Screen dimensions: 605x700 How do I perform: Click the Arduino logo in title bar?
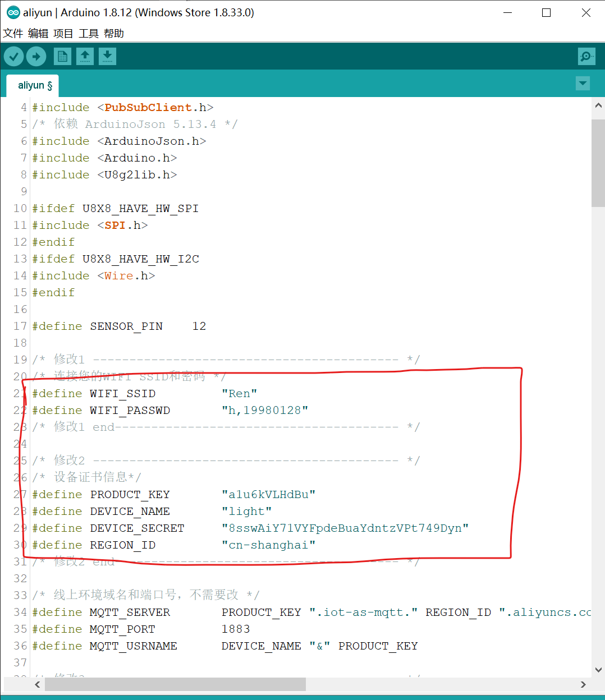click(12, 12)
